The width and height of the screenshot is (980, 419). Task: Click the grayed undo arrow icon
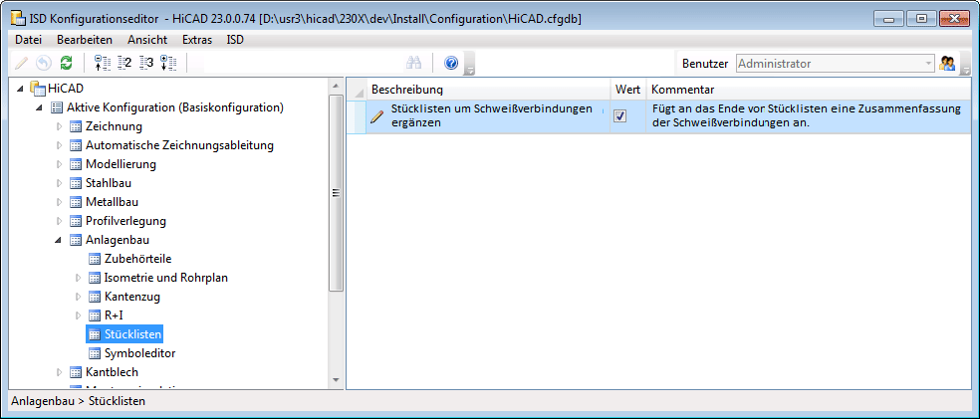pos(43,63)
